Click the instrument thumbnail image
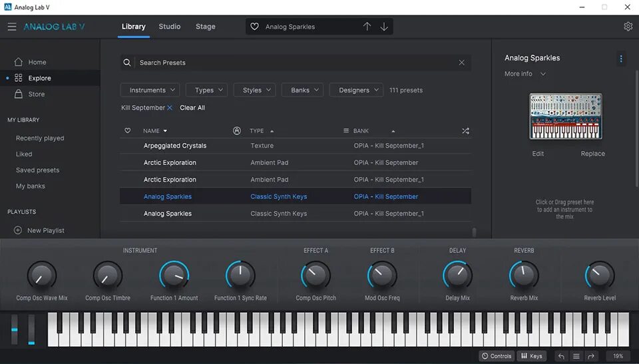639x364 pixels. [566, 116]
